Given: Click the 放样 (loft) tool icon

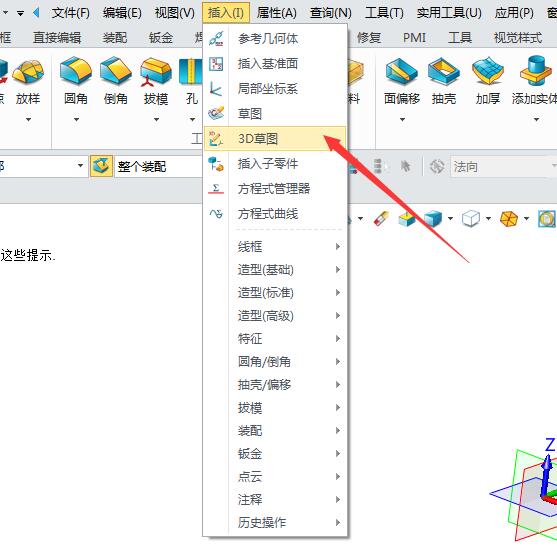Looking at the screenshot, I should (x=28, y=72).
